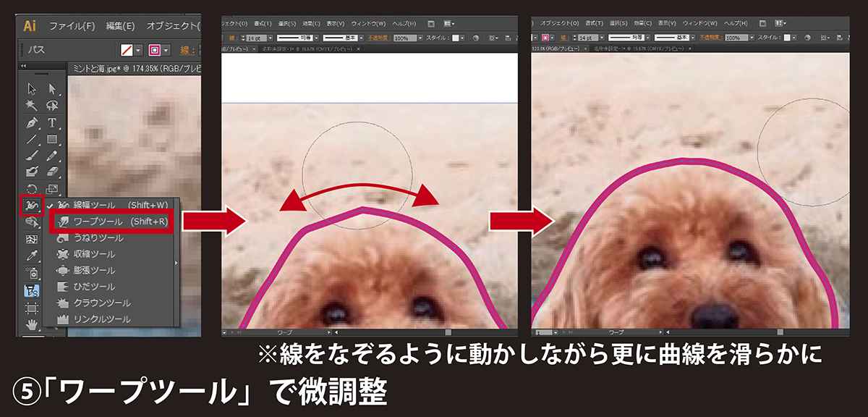Open fill swatch dropdown arrow in left control bar
The width and height of the screenshot is (868, 417).
[139, 51]
